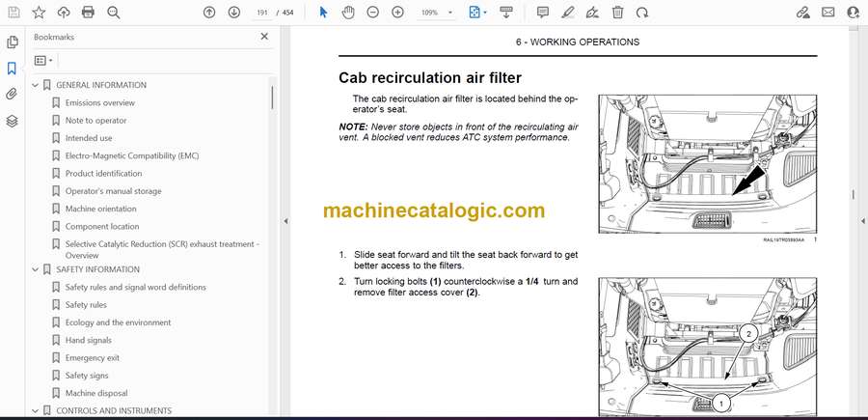Image resolution: width=868 pixels, height=420 pixels.
Task: Click the page number field showing 191
Action: [x=262, y=13]
